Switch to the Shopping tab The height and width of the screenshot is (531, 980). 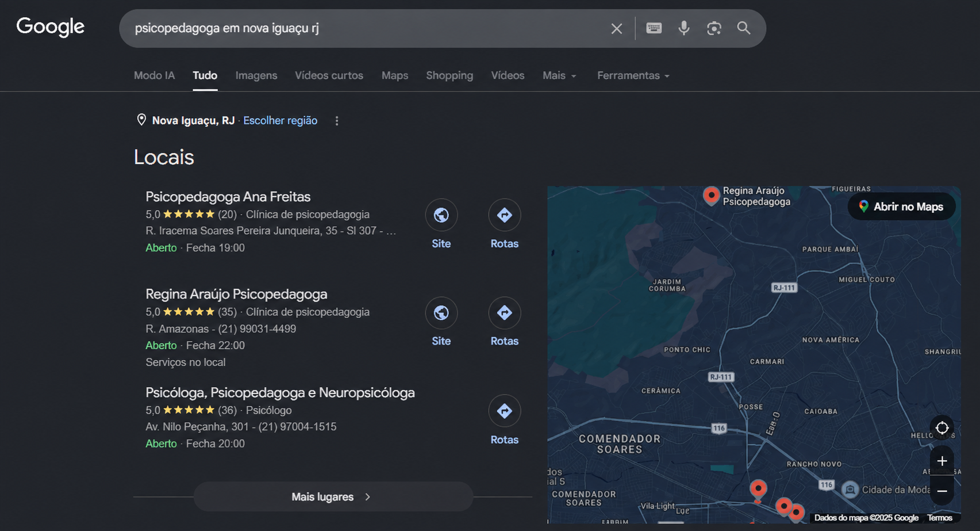[449, 75]
